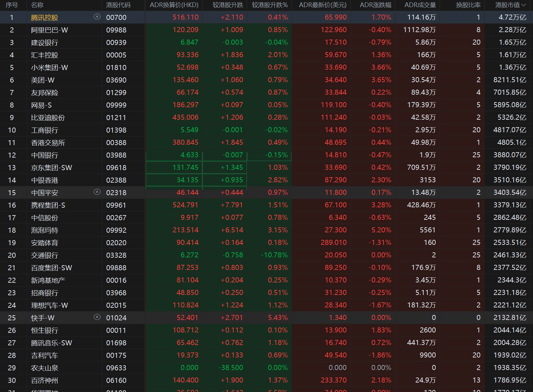The width and height of the screenshot is (533, 392).
Task: Click the -10.78% value for 交通银行
Action: (274, 255)
